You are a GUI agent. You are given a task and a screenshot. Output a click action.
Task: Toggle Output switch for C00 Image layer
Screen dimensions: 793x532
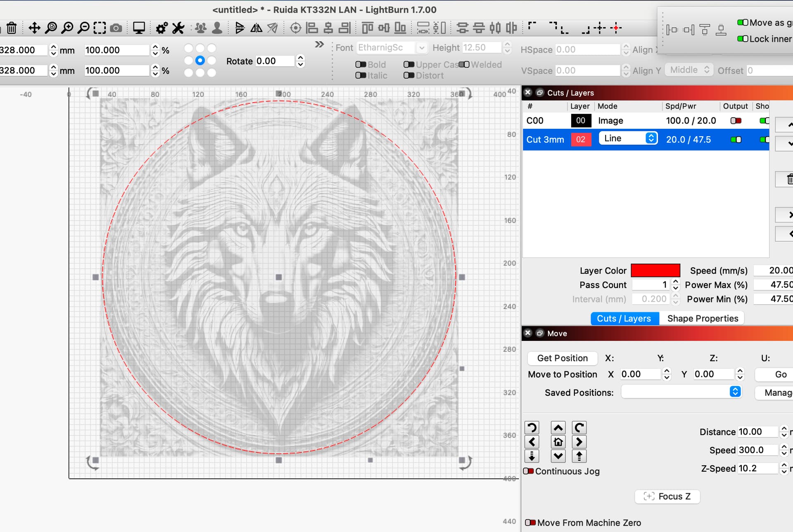click(736, 121)
